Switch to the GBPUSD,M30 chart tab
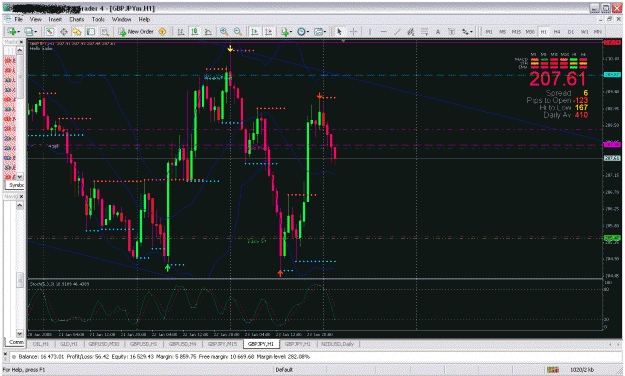The image size is (625, 376). coord(104,344)
